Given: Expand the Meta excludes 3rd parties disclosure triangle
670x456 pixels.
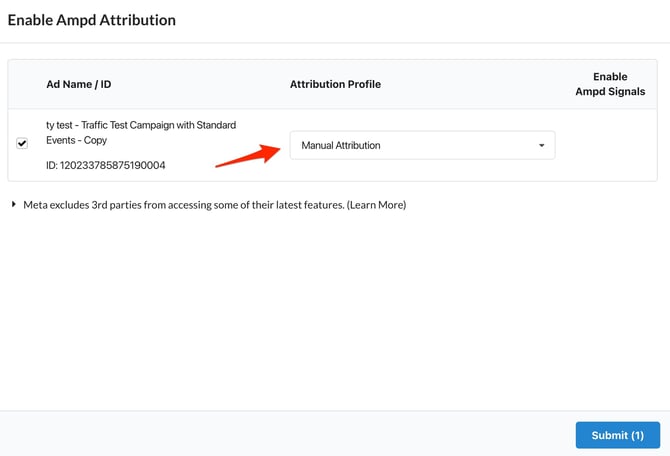Looking at the screenshot, I should [x=14, y=204].
